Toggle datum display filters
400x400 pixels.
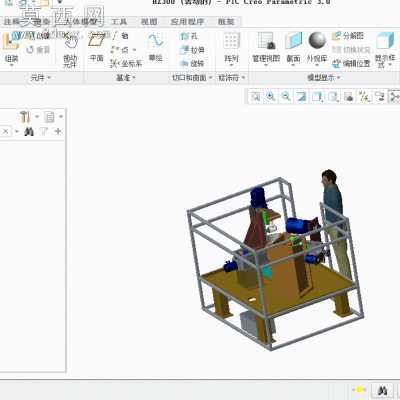(364, 97)
